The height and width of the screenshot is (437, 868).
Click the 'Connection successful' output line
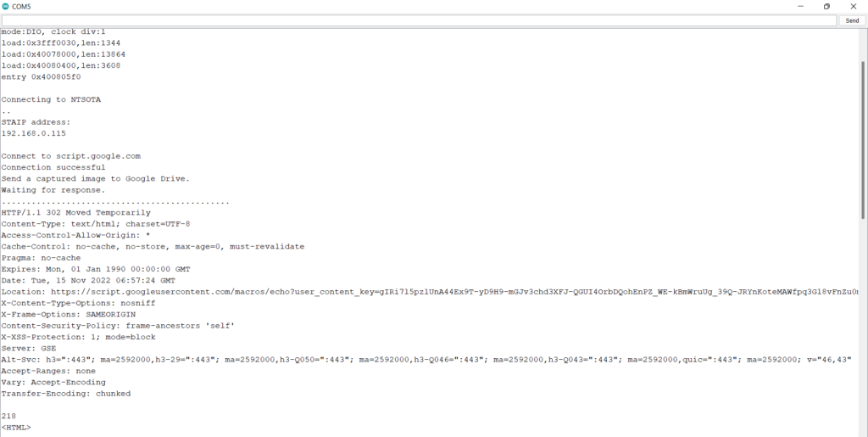tap(53, 167)
